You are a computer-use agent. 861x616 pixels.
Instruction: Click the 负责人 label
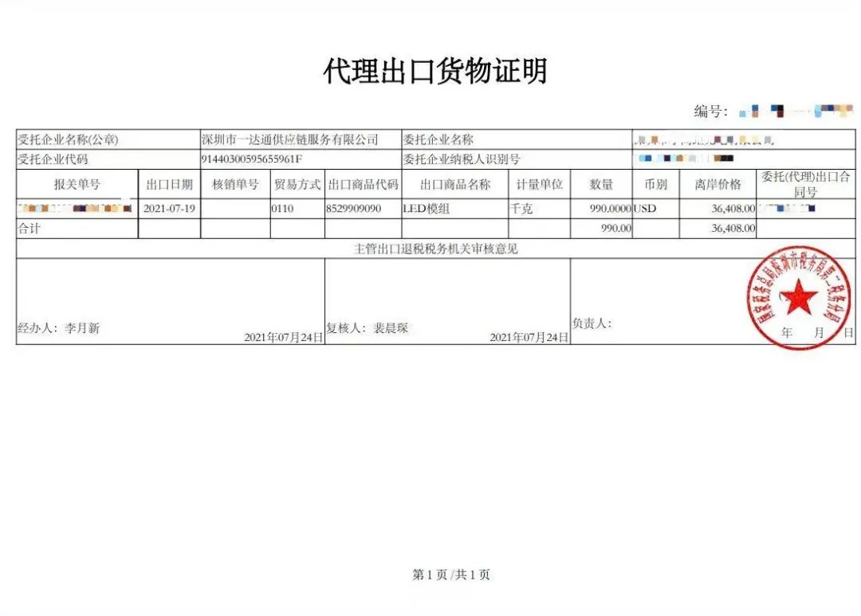pyautogui.click(x=592, y=324)
